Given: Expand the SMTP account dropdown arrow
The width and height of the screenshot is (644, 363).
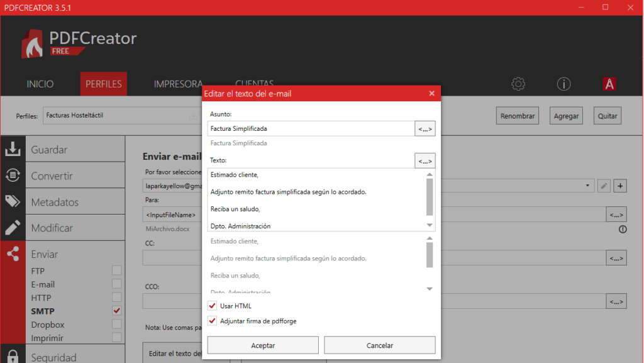Looking at the screenshot, I should point(587,186).
